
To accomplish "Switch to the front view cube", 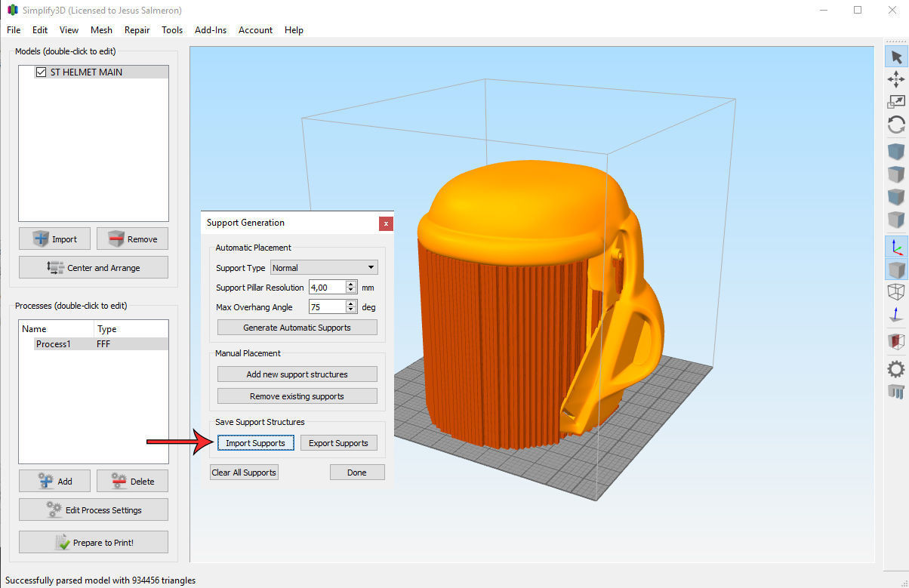I will pos(896,197).
